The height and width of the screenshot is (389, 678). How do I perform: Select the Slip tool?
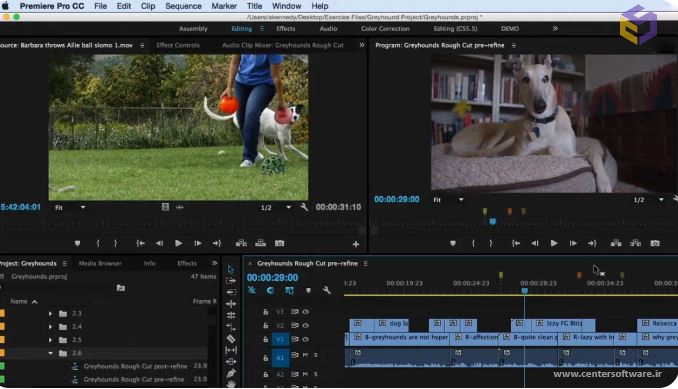pyautogui.click(x=231, y=350)
